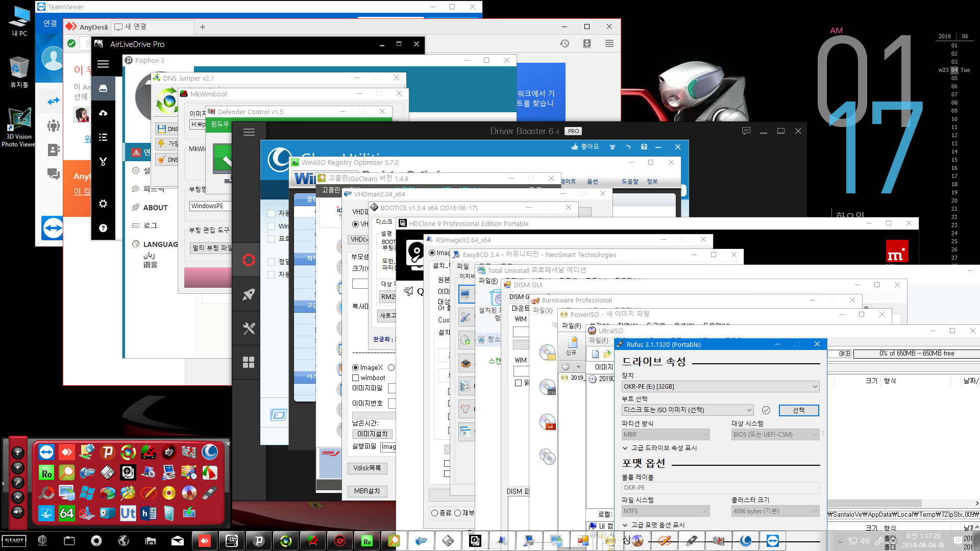This screenshot has width=980, height=551.
Task: Click the launcher dock wrench button
Action: pyautogui.click(x=17, y=482)
